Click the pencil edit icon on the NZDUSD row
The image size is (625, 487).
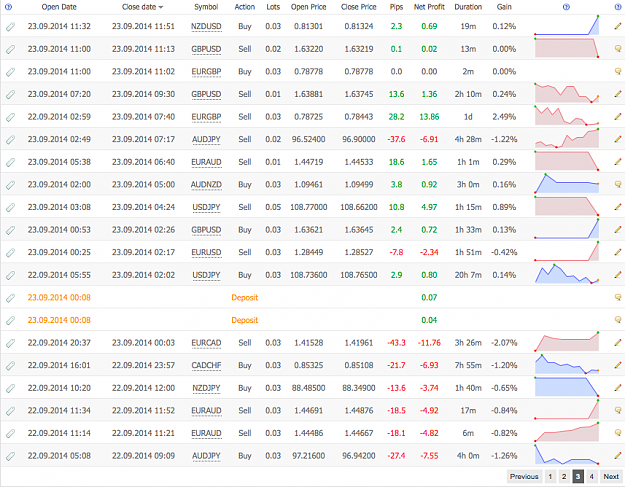tap(618, 26)
